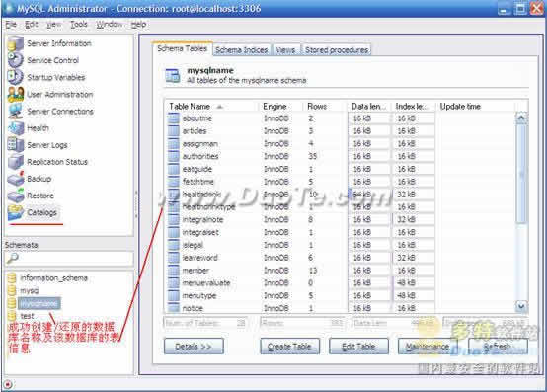Select the Backup icon
The image size is (547, 392).
(x=16, y=179)
